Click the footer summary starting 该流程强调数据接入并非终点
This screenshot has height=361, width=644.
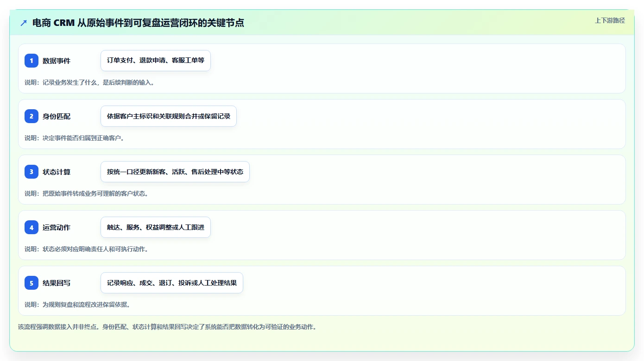tap(167, 327)
